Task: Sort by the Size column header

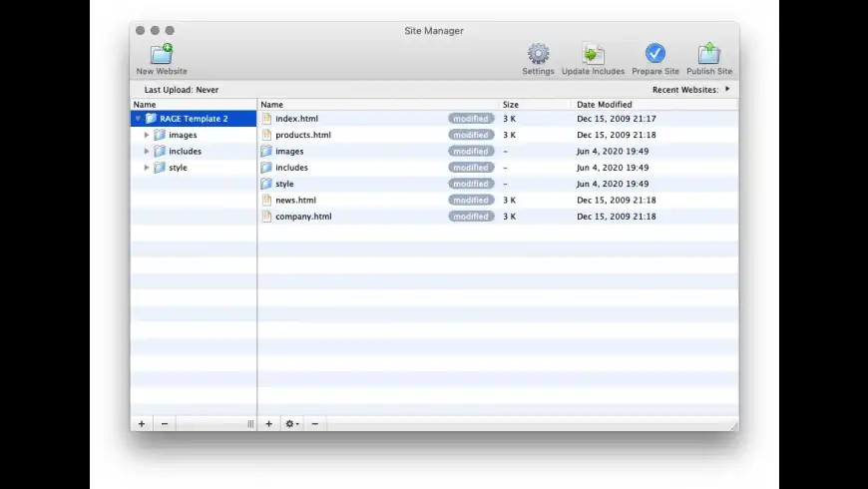Action: click(534, 104)
